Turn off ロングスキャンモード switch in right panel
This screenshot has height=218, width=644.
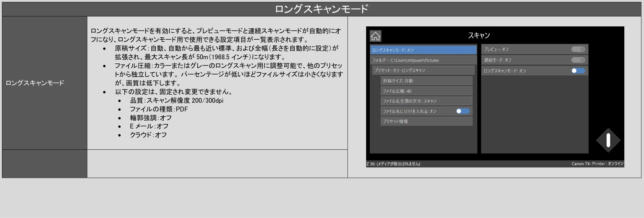click(578, 71)
